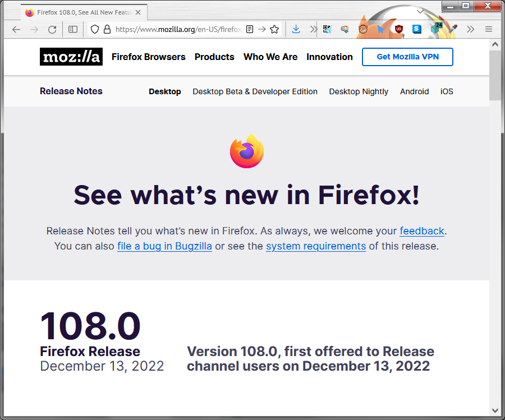505x420 pixels.
Task: Click the scrollbar up arrow
Action: point(495,45)
